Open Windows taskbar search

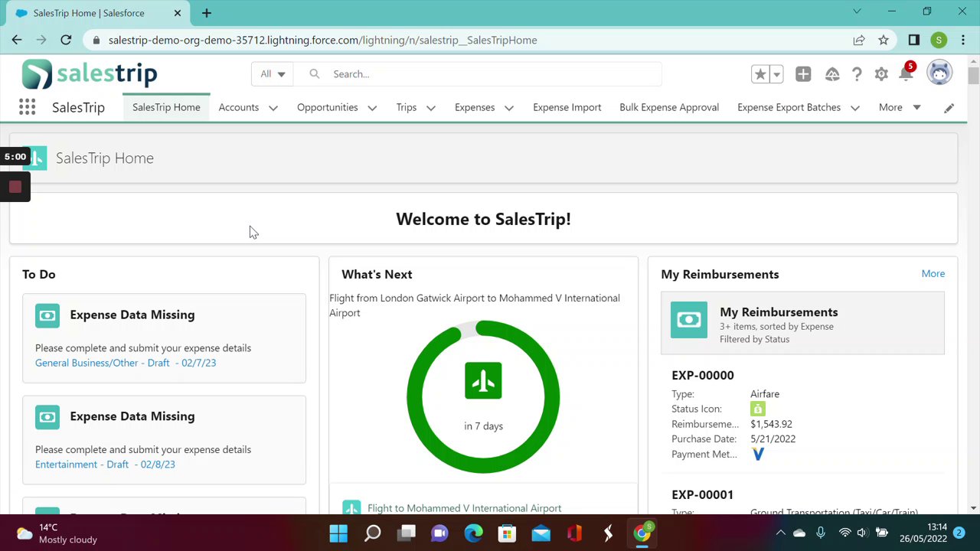coord(372,533)
